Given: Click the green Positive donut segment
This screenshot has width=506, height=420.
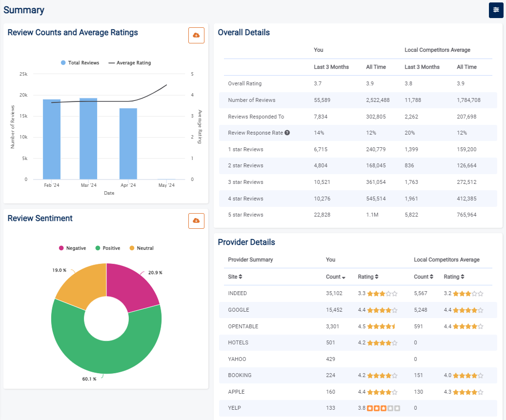Looking at the screenshot, I should [x=107, y=357].
